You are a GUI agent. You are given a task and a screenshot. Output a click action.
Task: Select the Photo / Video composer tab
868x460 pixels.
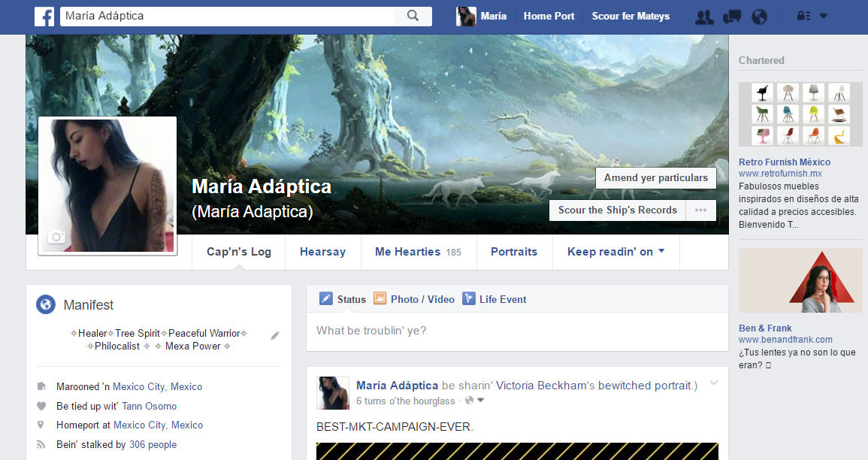(414, 299)
